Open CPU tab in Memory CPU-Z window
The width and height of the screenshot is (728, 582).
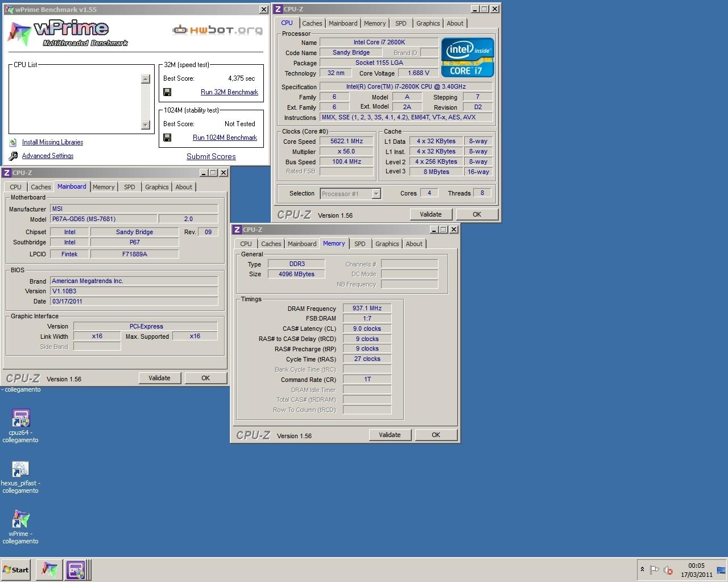click(x=246, y=244)
